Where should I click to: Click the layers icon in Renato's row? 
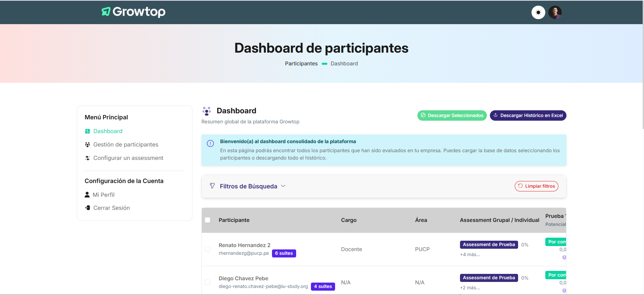pos(564,257)
